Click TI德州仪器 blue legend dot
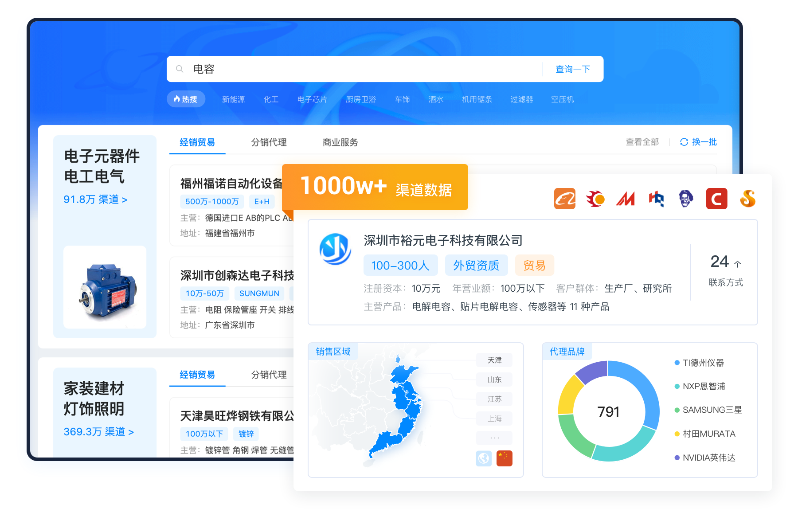Image resolution: width=798 pixels, height=532 pixels. pyautogui.click(x=677, y=363)
